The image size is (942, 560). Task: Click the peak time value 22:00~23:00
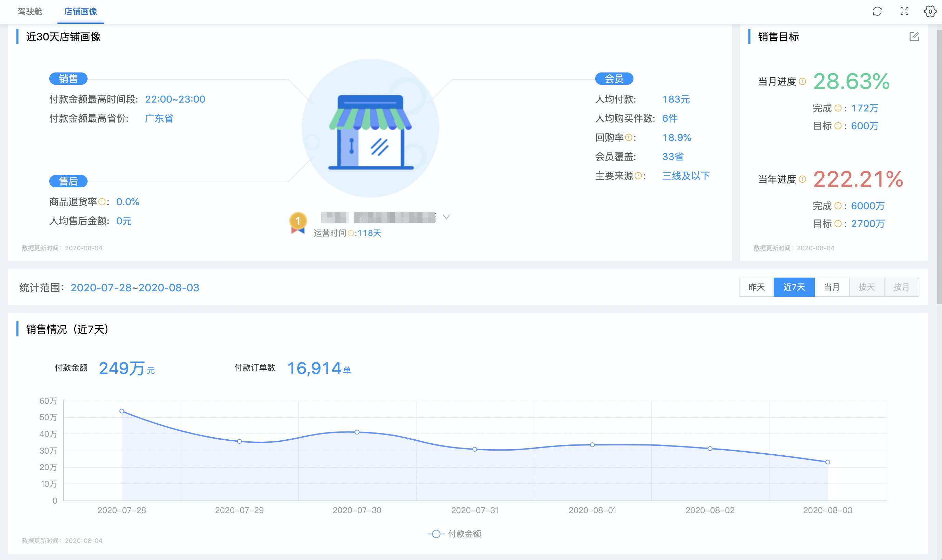click(175, 99)
